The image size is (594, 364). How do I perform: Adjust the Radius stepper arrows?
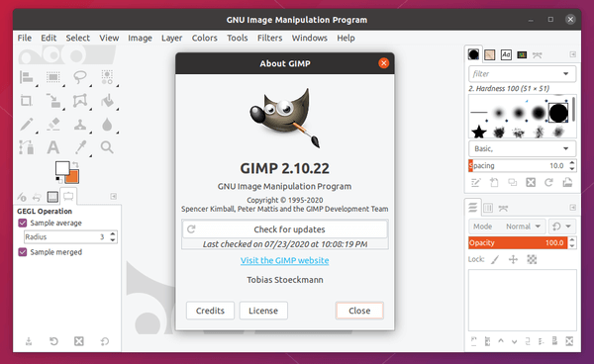coord(113,236)
